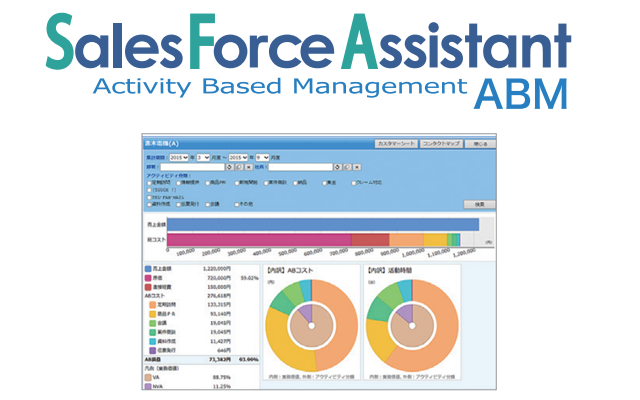The width and height of the screenshot is (640, 400).
Task: Click the blue 売上金額 bar in chart
Action: pyautogui.click(x=323, y=224)
